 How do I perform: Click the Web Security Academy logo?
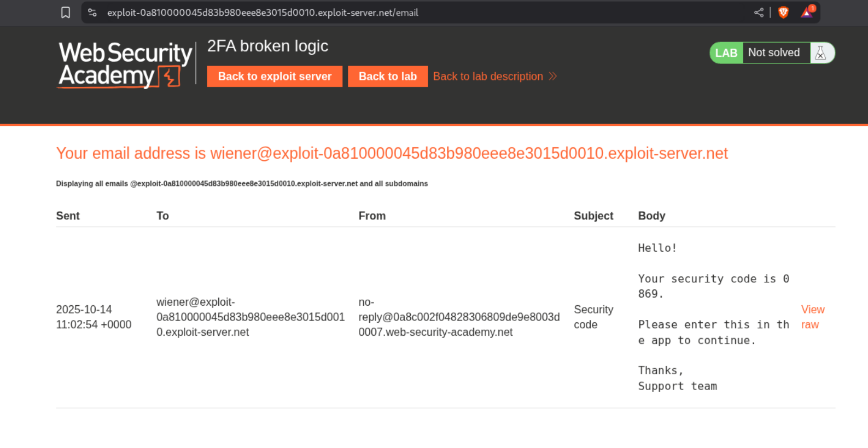pos(125,65)
